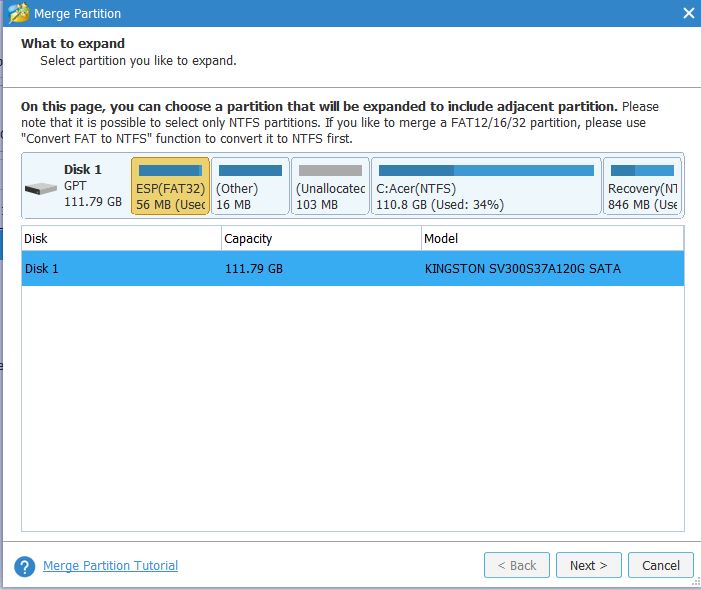The height and width of the screenshot is (590, 701).
Task: Click the ESP partition usage bar
Action: coord(170,170)
